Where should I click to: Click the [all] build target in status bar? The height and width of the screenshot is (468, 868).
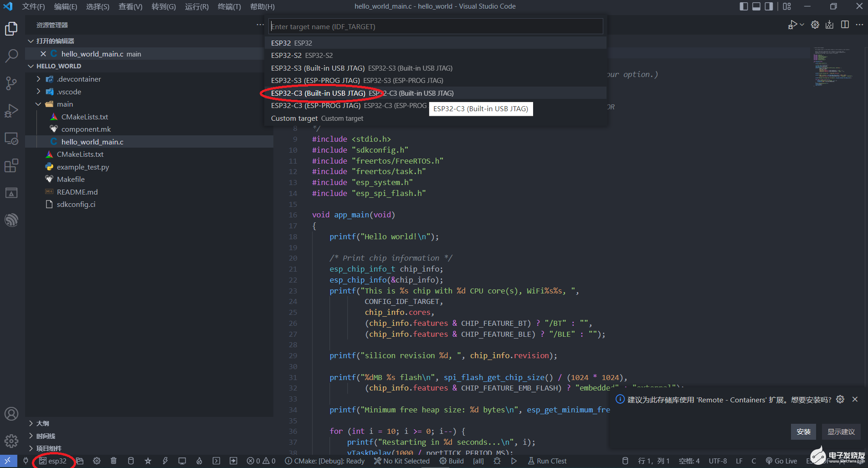tap(478, 461)
